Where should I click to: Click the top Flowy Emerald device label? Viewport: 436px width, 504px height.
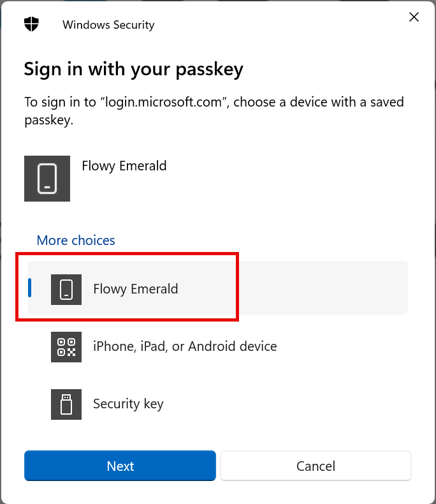pyautogui.click(x=124, y=166)
